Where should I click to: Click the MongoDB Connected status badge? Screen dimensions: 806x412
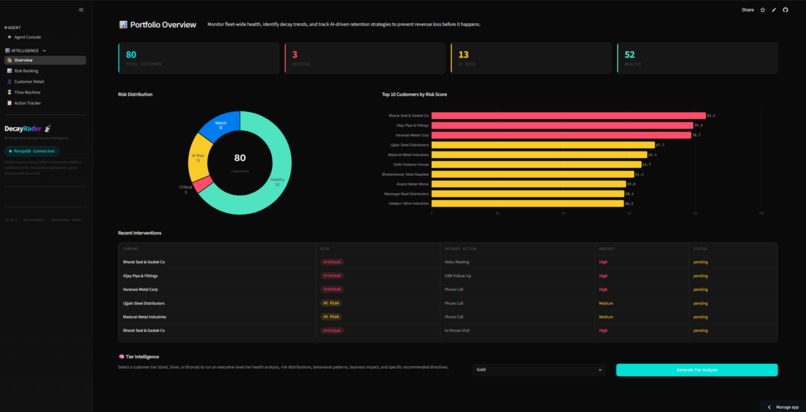point(32,152)
